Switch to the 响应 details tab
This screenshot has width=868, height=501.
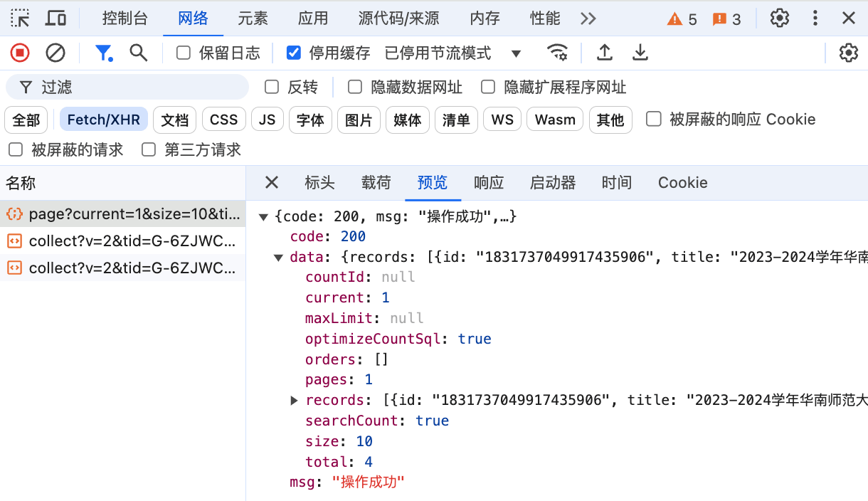tap(489, 183)
